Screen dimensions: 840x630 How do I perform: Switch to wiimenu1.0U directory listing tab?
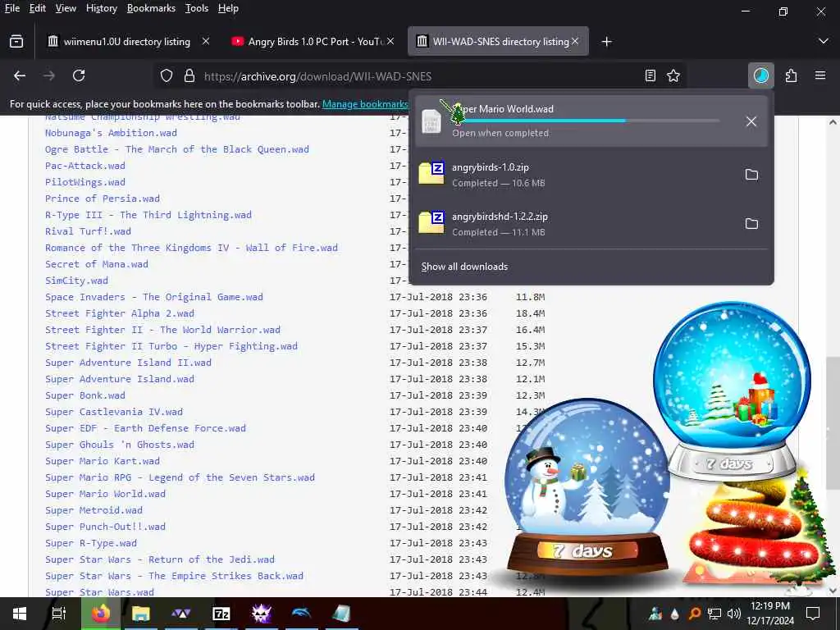(126, 41)
